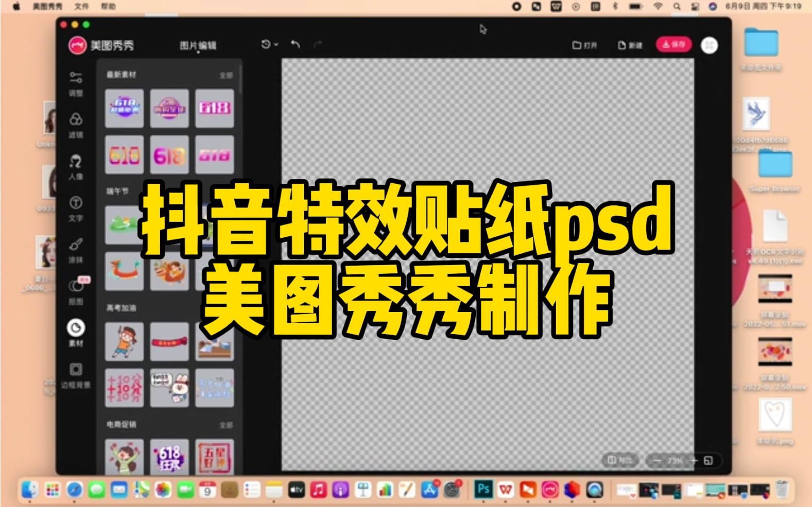Screen dimensions: 812x507
Task: Select the boy with headband sticker
Action: [x=124, y=341]
